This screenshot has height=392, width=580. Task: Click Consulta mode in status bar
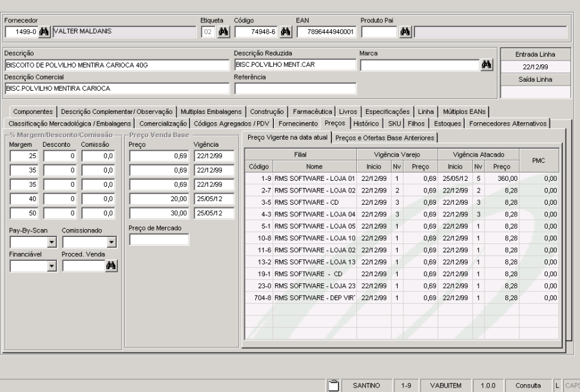pyautogui.click(x=528, y=386)
